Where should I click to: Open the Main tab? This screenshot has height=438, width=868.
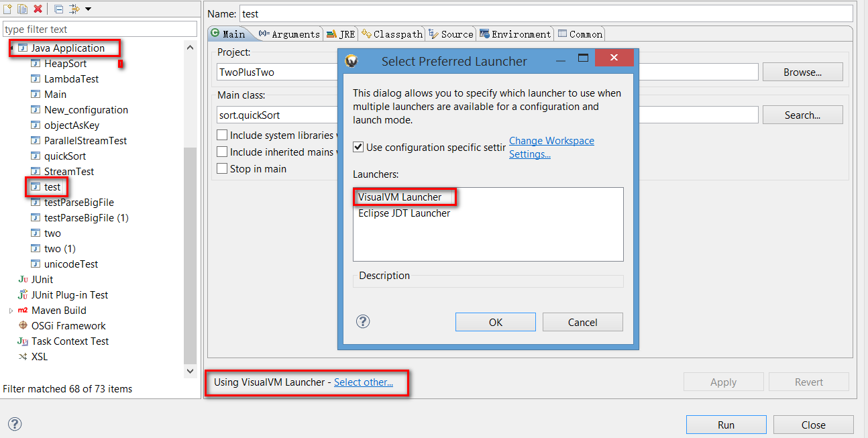click(x=228, y=34)
